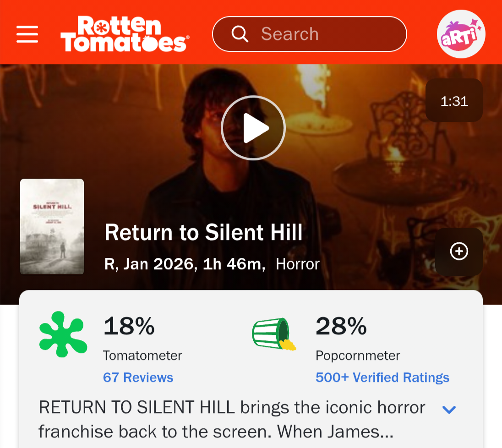Open the hamburger navigation menu

[27, 34]
